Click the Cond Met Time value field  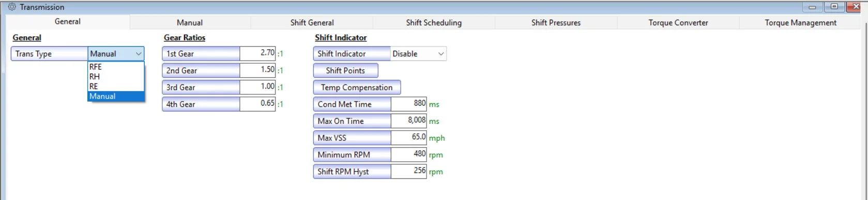click(x=408, y=104)
